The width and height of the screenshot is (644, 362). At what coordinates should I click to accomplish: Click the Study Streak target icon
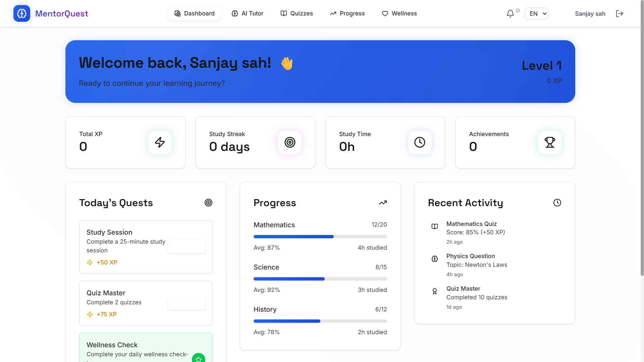click(x=290, y=142)
